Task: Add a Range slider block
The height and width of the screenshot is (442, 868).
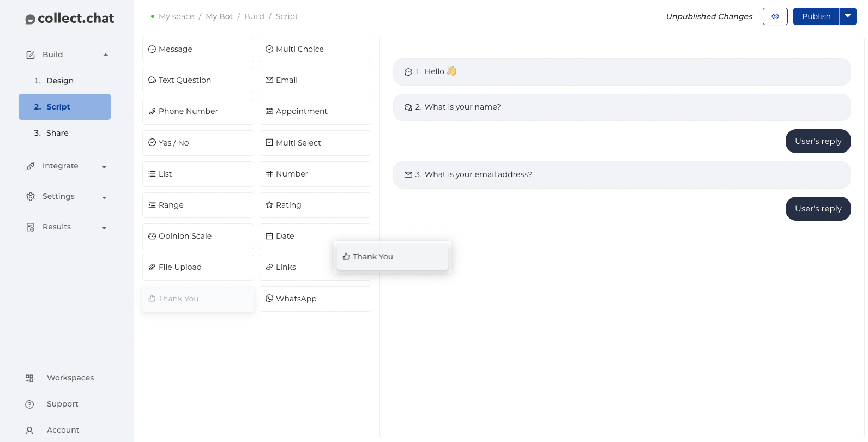Action: (x=198, y=205)
